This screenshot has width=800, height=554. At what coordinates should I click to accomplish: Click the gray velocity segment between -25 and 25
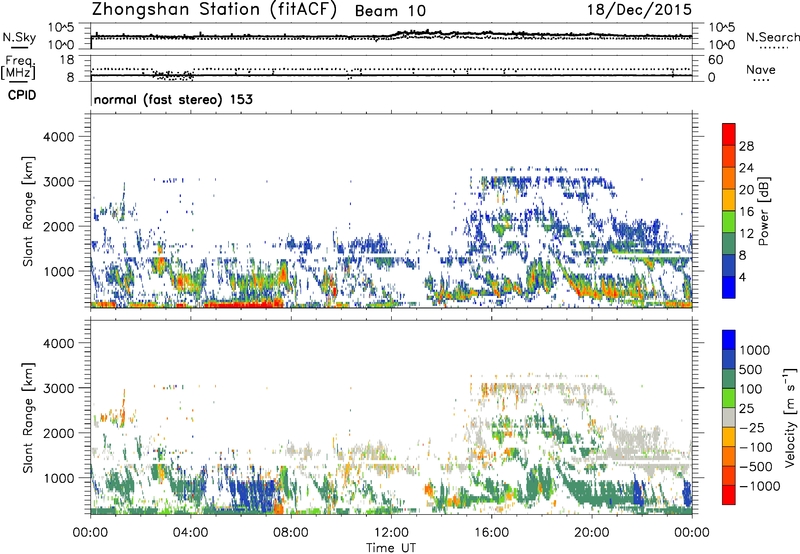[x=729, y=417]
